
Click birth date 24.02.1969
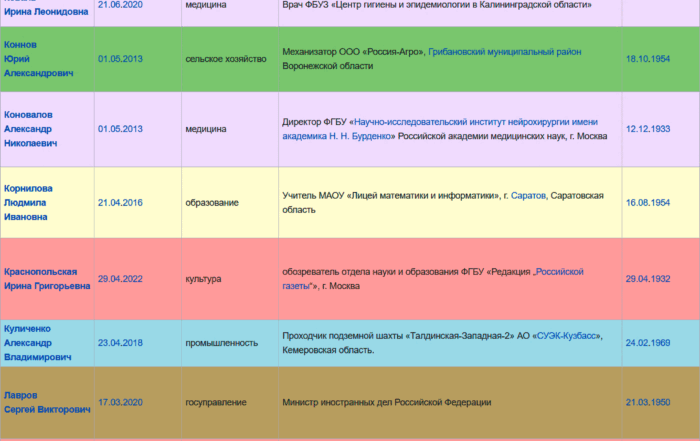coord(648,343)
